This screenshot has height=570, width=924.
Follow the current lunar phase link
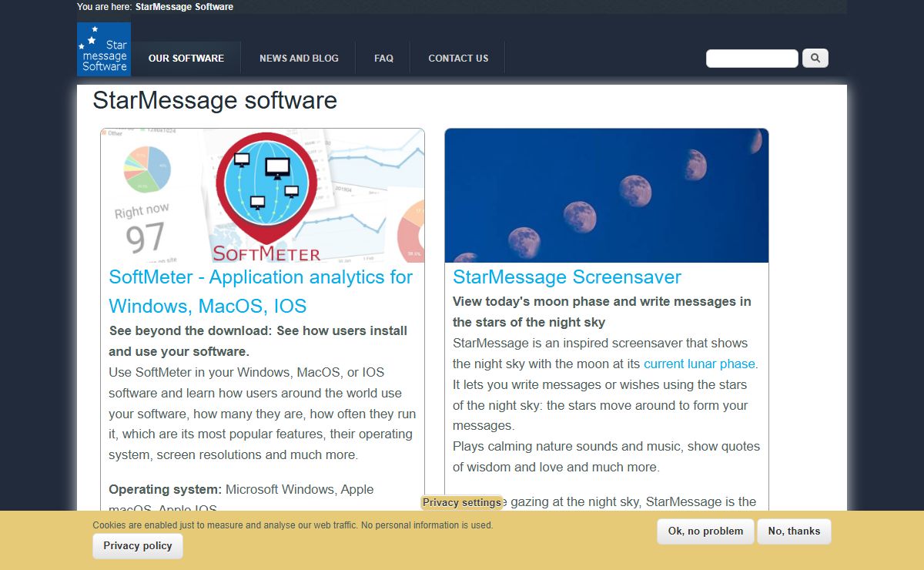tap(699, 364)
